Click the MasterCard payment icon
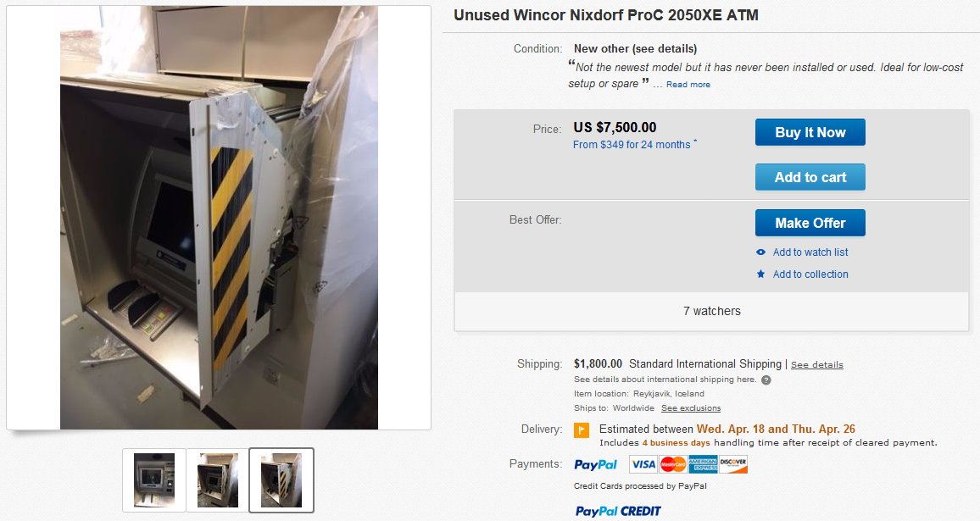The height and width of the screenshot is (521, 980). tap(673, 464)
